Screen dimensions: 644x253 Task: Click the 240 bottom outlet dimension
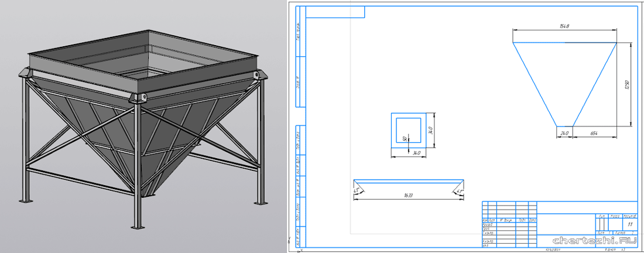[564, 133]
